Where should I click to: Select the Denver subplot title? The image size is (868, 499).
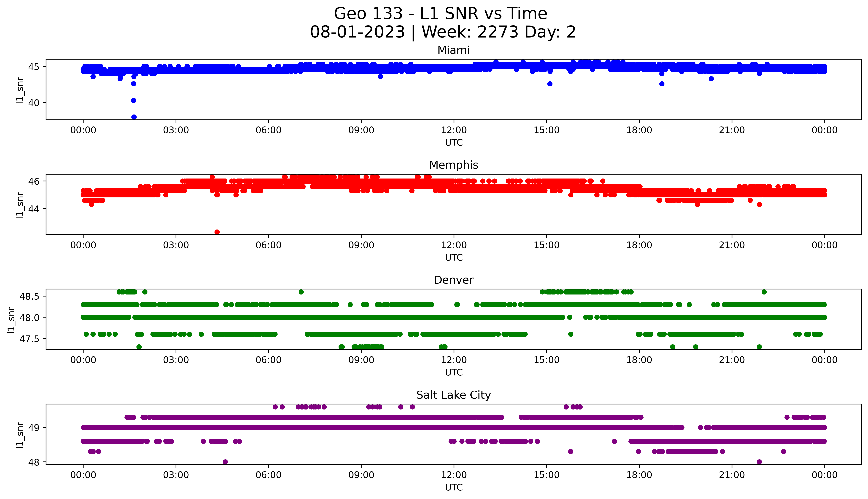pyautogui.click(x=454, y=280)
